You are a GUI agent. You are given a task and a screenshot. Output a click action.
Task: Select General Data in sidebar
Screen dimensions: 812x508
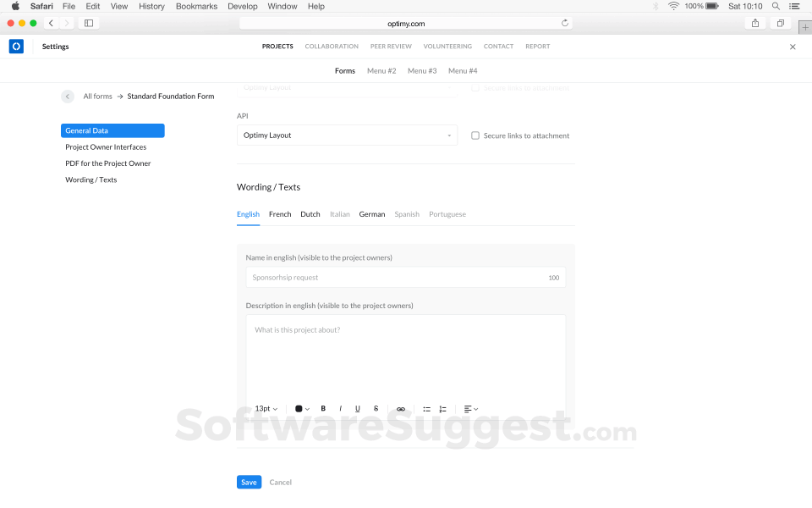click(112, 130)
